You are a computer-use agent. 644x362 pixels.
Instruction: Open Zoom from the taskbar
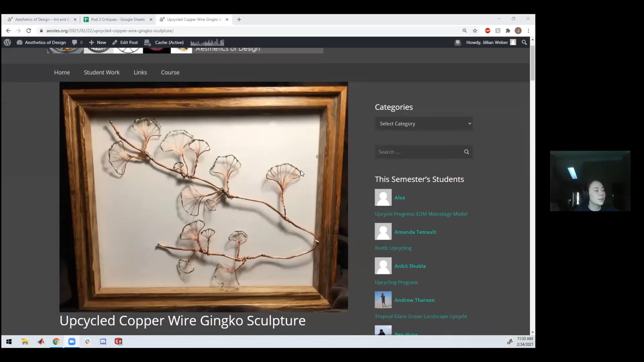pos(72,341)
